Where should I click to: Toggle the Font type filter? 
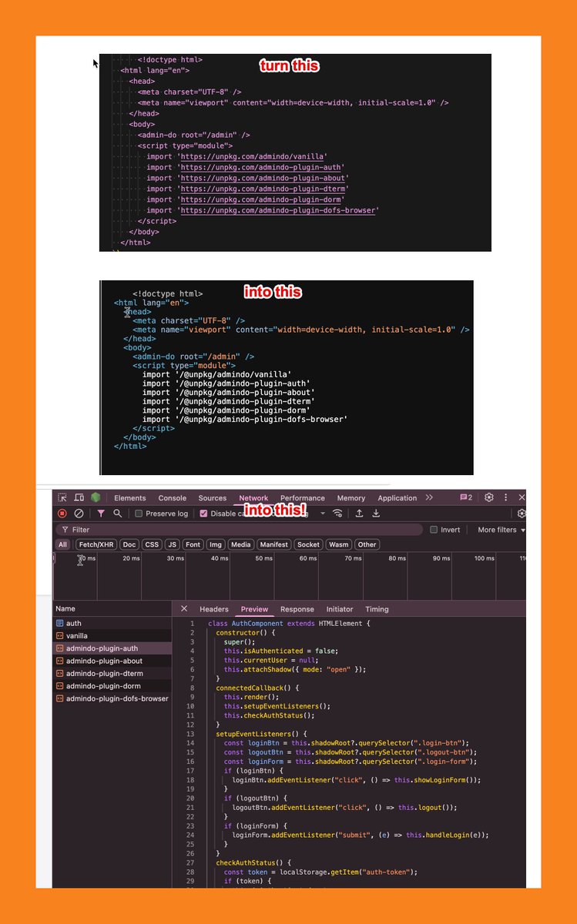(x=193, y=544)
